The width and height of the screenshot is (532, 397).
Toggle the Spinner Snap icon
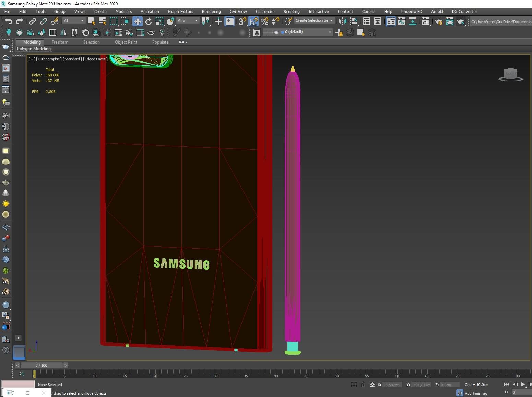coord(275,22)
